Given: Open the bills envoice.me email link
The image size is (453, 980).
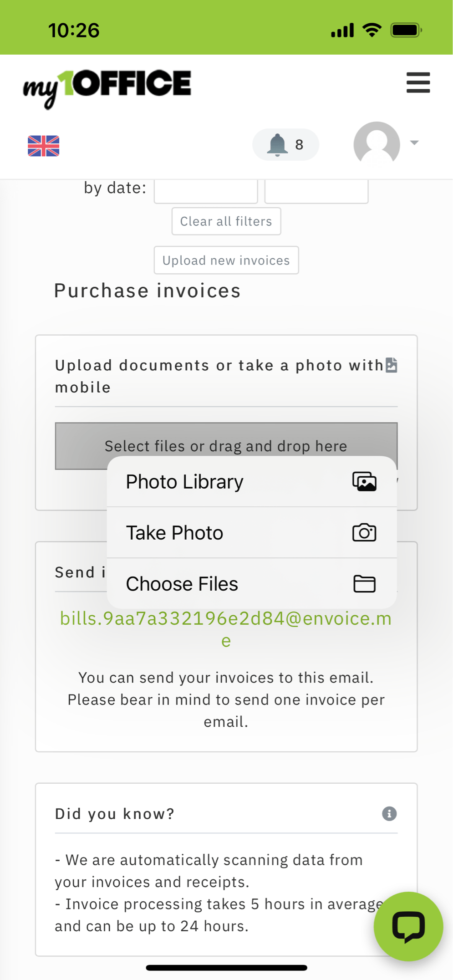Looking at the screenshot, I should tap(226, 629).
